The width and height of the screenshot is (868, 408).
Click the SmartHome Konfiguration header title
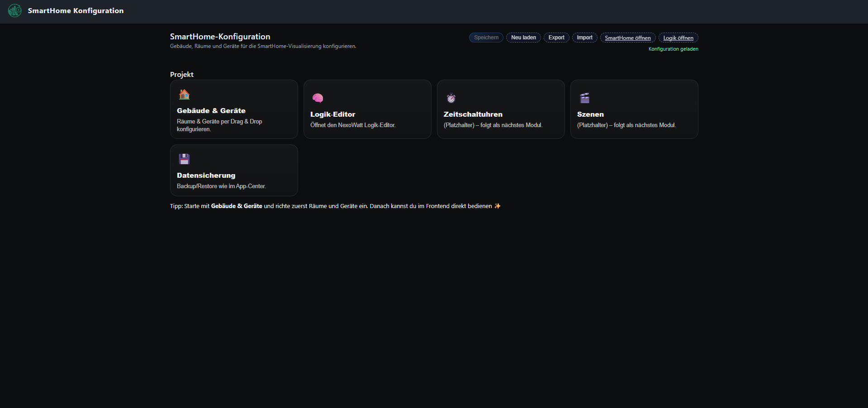[x=76, y=11]
